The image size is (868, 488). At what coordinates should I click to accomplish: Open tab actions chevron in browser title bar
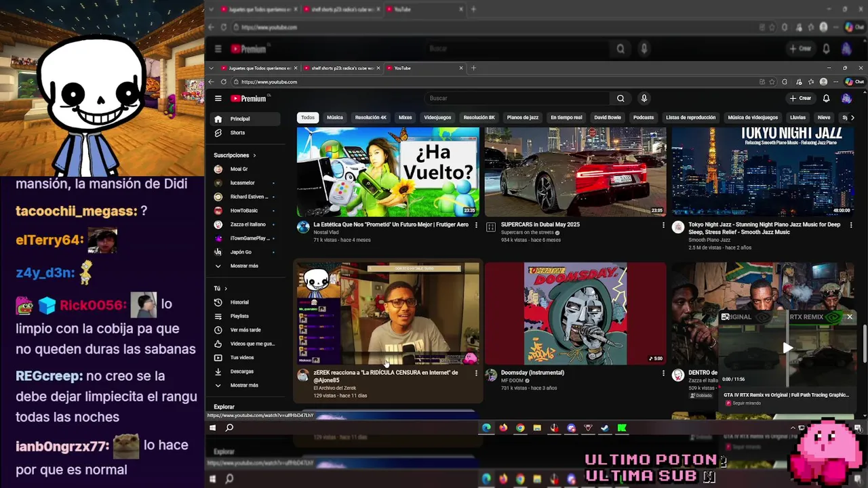[x=212, y=68]
